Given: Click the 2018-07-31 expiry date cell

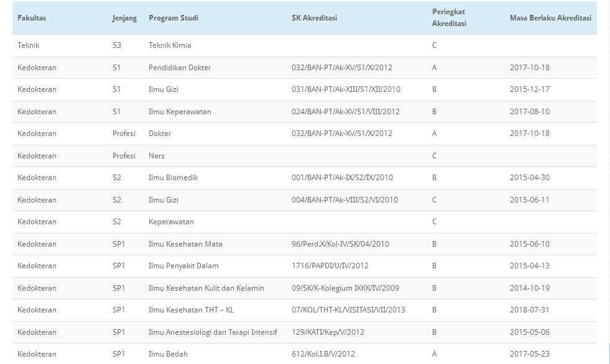Looking at the screenshot, I should click(x=530, y=310).
